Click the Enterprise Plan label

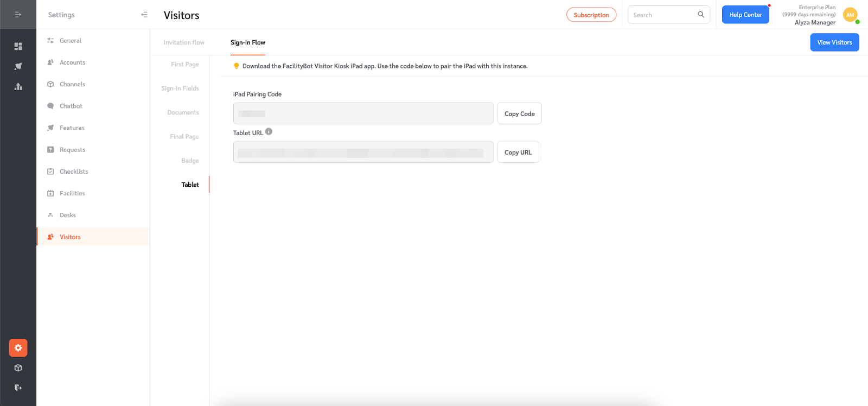click(x=817, y=8)
